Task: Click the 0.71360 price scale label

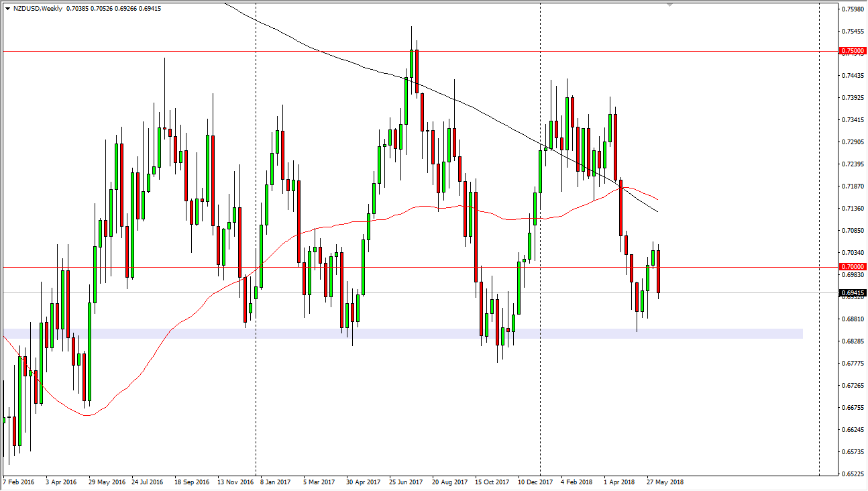Action: [x=852, y=209]
